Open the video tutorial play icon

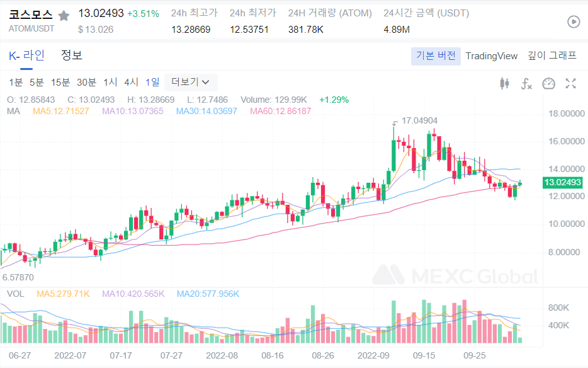coord(574,22)
